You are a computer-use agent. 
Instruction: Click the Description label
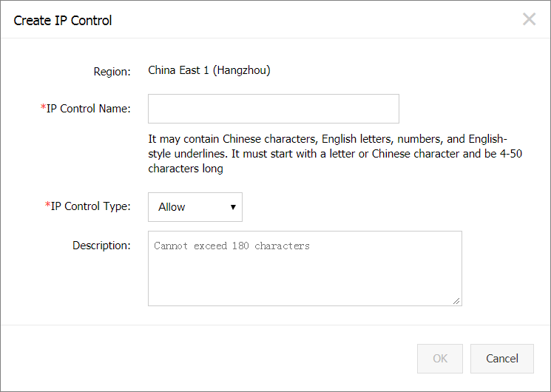(101, 246)
